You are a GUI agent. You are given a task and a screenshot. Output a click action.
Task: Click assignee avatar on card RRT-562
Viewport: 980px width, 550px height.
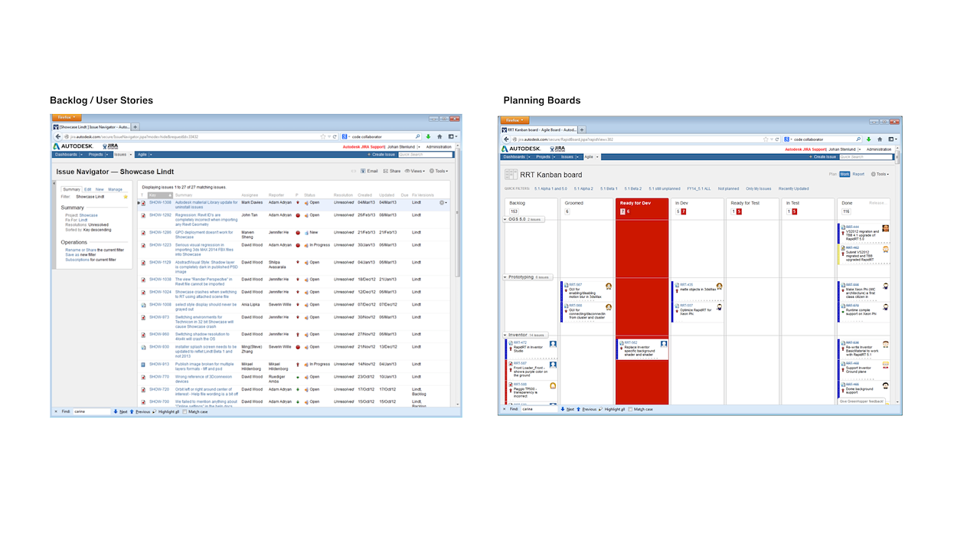664,344
